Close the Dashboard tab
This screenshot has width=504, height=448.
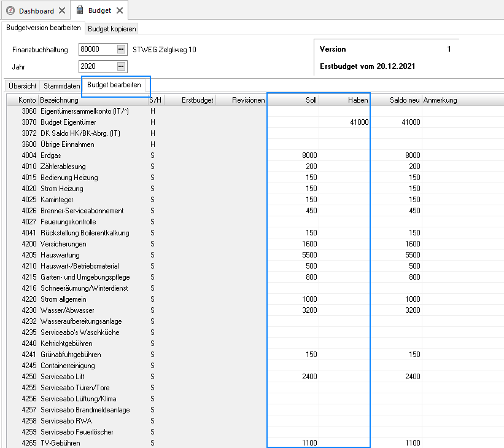click(62, 10)
